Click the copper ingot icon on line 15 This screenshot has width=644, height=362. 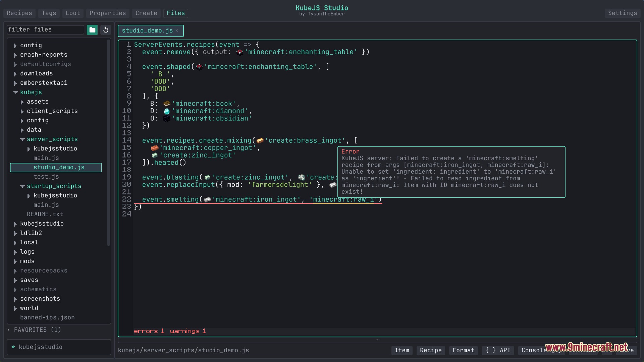(155, 148)
